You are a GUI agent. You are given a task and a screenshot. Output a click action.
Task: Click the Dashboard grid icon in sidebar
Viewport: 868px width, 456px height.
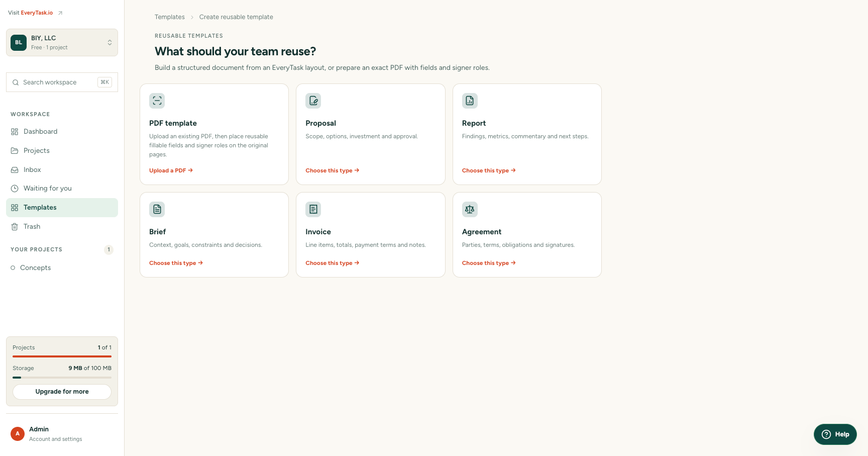click(x=15, y=132)
